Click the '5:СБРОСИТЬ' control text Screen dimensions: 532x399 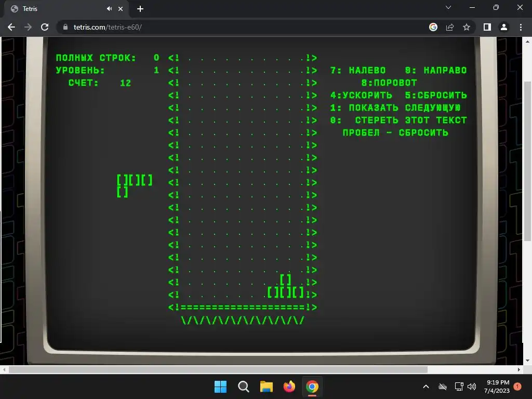coord(436,96)
